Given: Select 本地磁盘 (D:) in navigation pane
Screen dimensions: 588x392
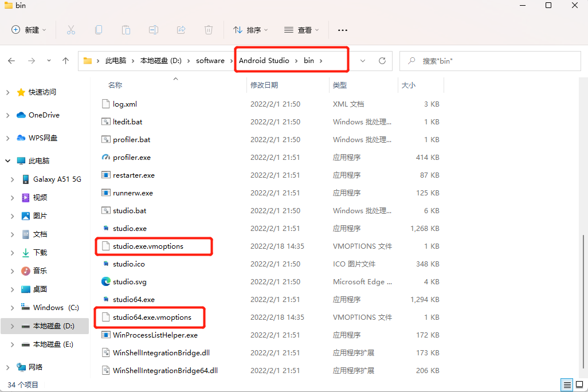Looking at the screenshot, I should [45, 326].
